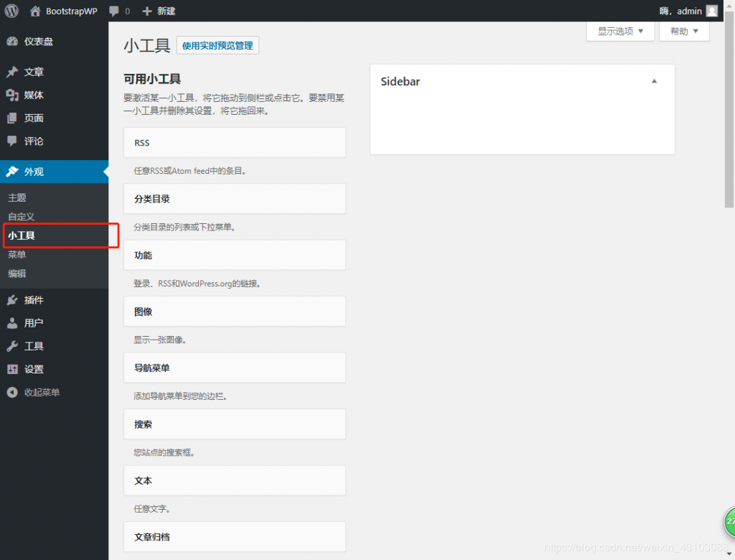Click the admin avatar icon
The image size is (735, 560).
pyautogui.click(x=711, y=11)
